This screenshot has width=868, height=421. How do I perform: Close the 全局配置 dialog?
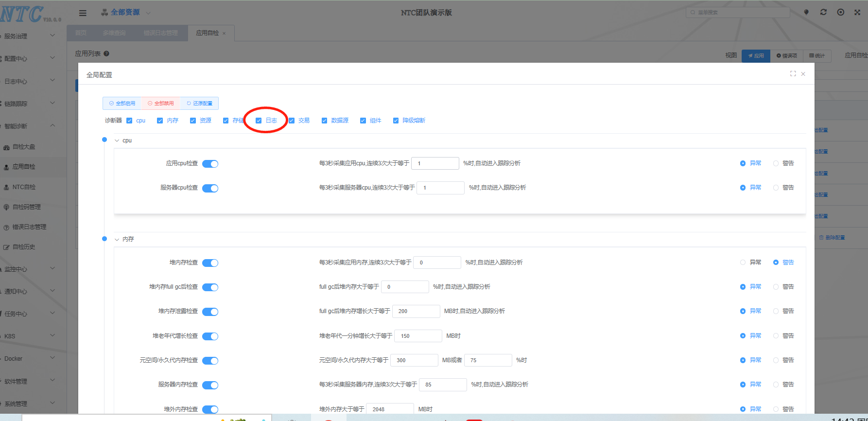(803, 74)
